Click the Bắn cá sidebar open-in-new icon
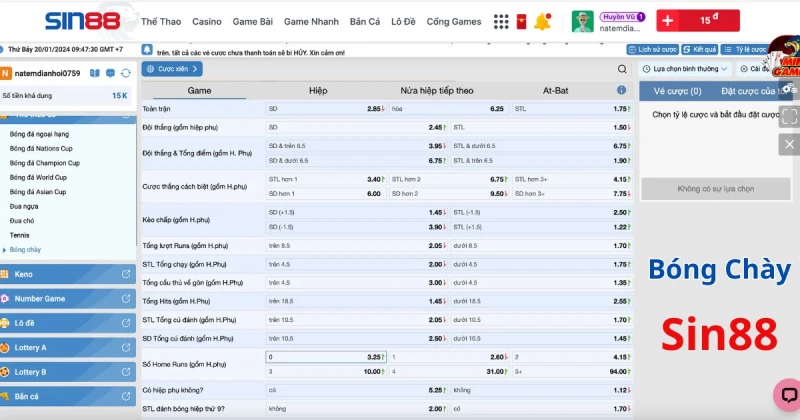The width and height of the screenshot is (800, 420). [x=126, y=396]
